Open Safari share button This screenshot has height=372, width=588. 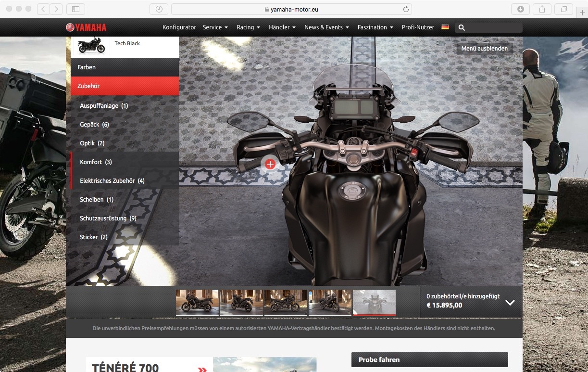[542, 9]
